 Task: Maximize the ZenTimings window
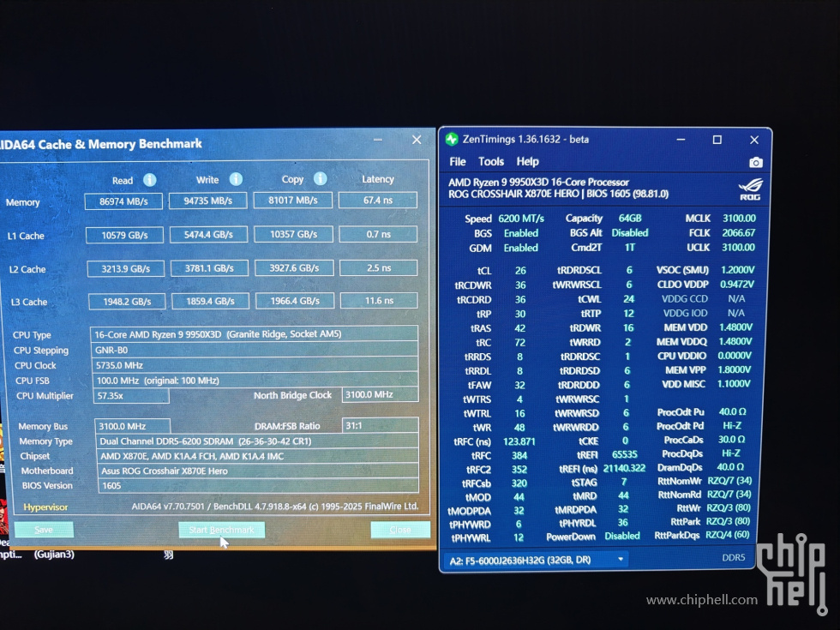717,140
